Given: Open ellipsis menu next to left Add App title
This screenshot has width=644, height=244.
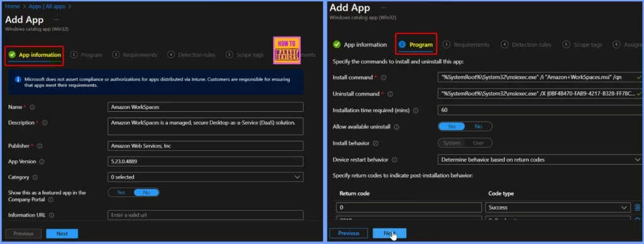Looking at the screenshot, I should (x=56, y=19).
